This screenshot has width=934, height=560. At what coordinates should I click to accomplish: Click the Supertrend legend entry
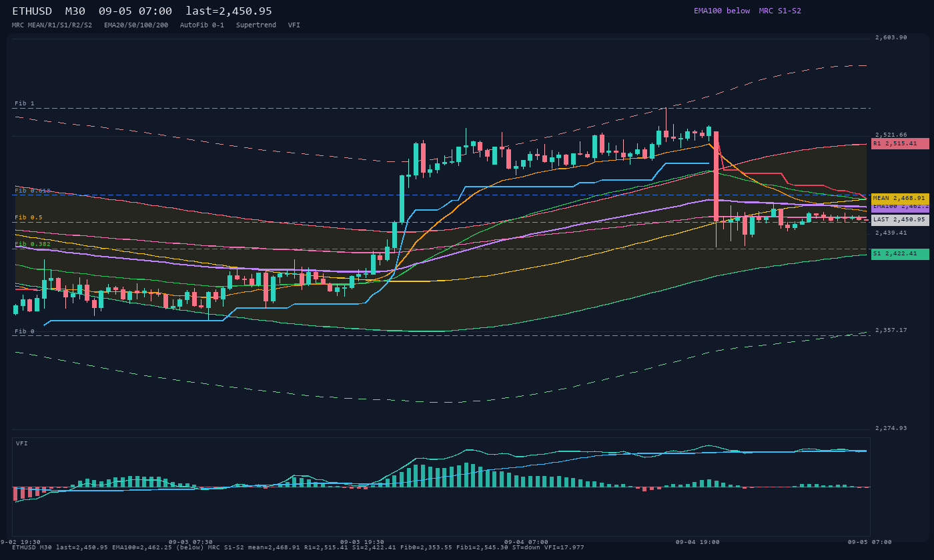point(256,25)
